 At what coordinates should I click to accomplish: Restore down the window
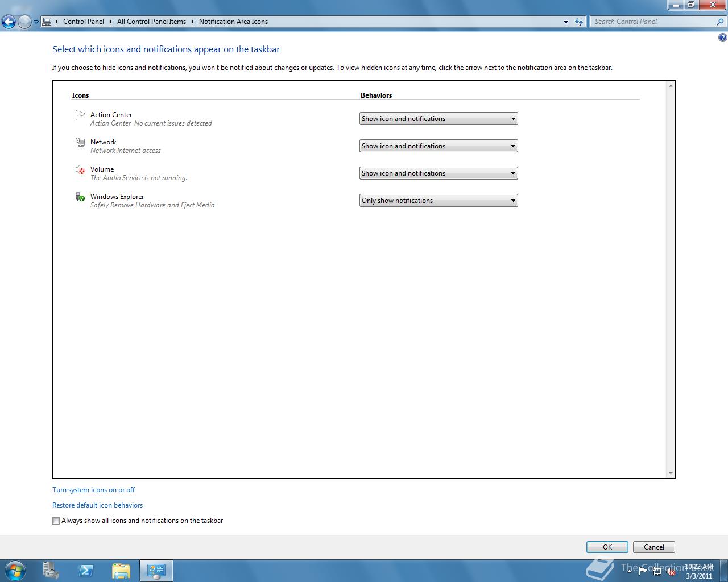point(691,5)
